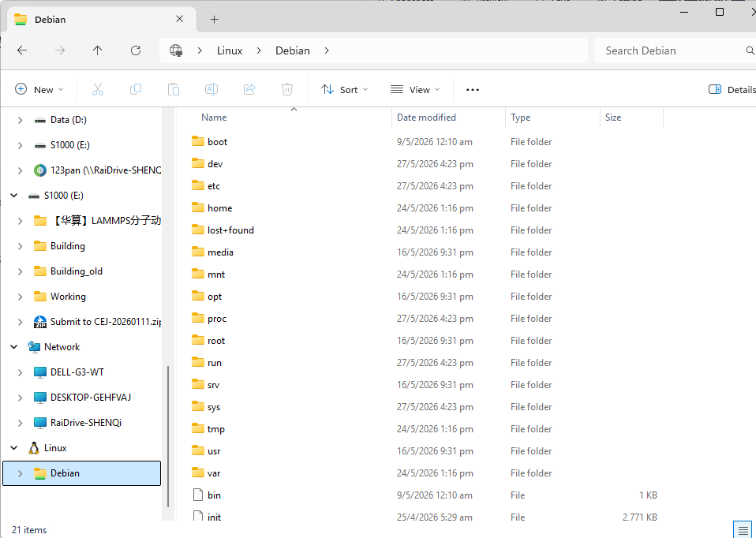Go back to the previous folder
Image resolution: width=756 pixels, height=538 pixels.
(x=22, y=50)
